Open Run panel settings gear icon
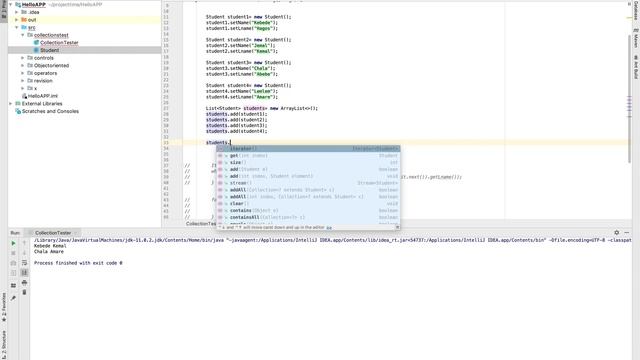This screenshot has height=360, width=640. (616, 233)
